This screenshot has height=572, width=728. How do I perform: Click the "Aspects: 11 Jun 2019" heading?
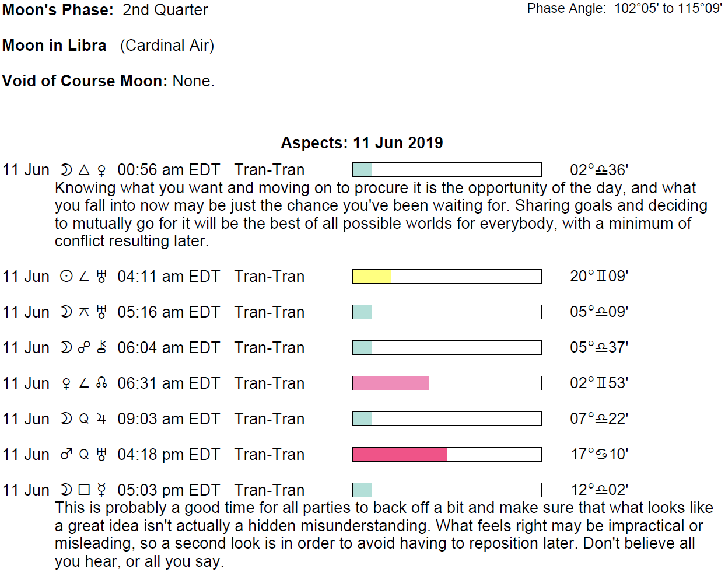362,143
